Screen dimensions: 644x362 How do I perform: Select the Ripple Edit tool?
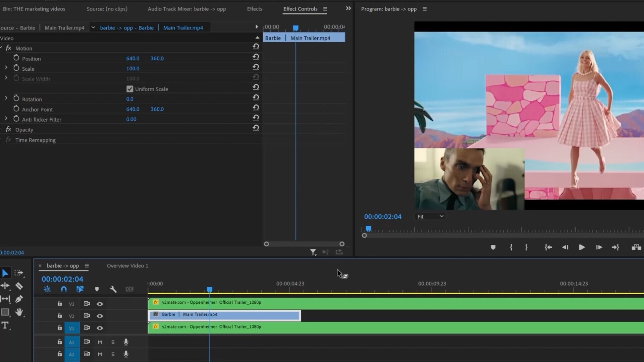(x=5, y=286)
